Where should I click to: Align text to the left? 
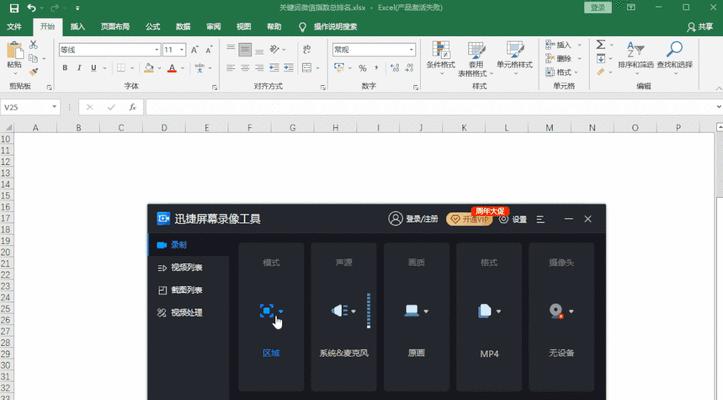[x=231, y=68]
